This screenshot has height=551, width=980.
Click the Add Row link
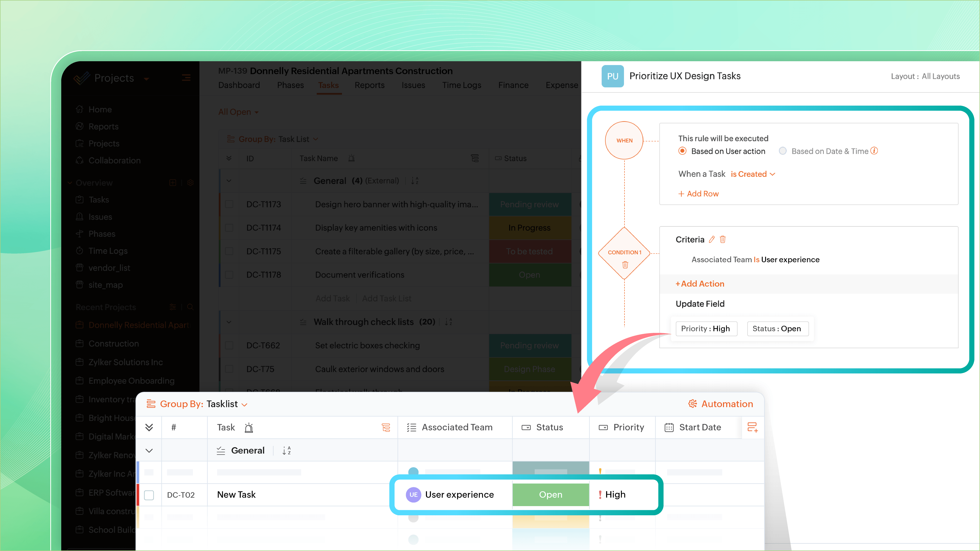pyautogui.click(x=699, y=194)
